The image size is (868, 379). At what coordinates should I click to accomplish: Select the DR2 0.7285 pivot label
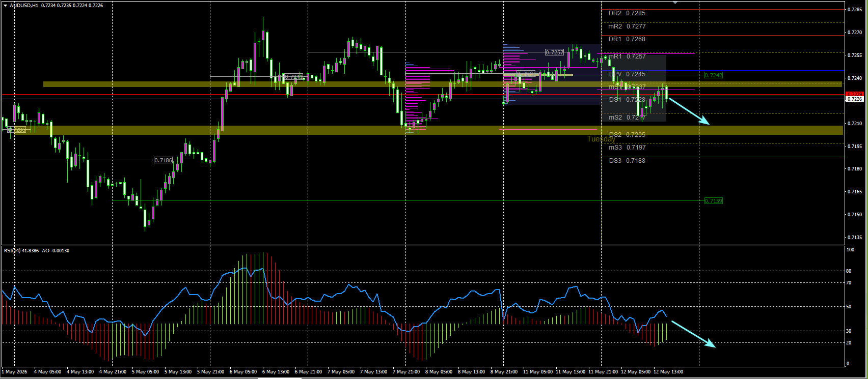pos(627,13)
